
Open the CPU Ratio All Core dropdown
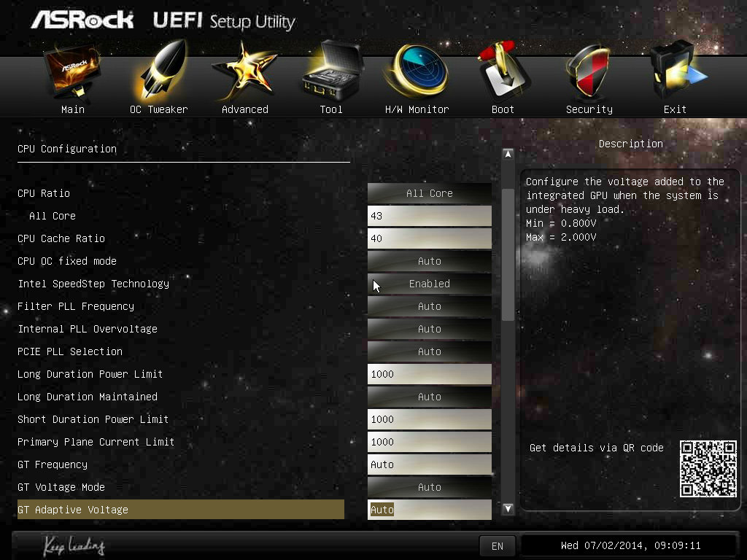click(x=429, y=193)
